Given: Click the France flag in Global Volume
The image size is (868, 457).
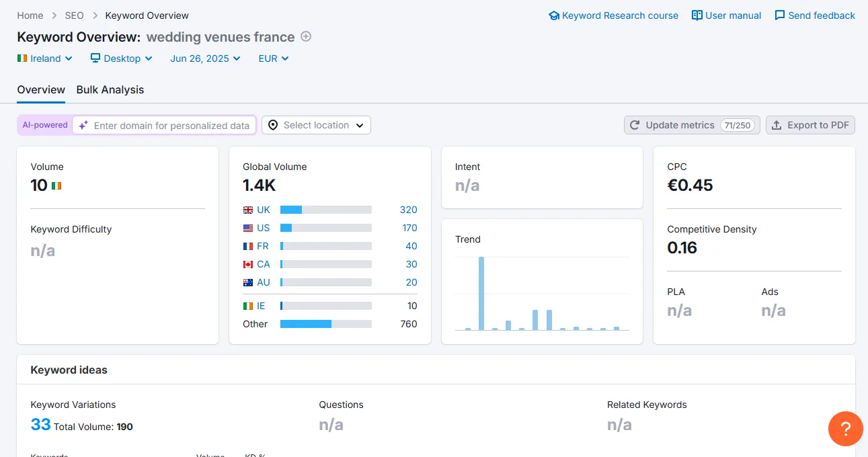Looking at the screenshot, I should click(248, 246).
